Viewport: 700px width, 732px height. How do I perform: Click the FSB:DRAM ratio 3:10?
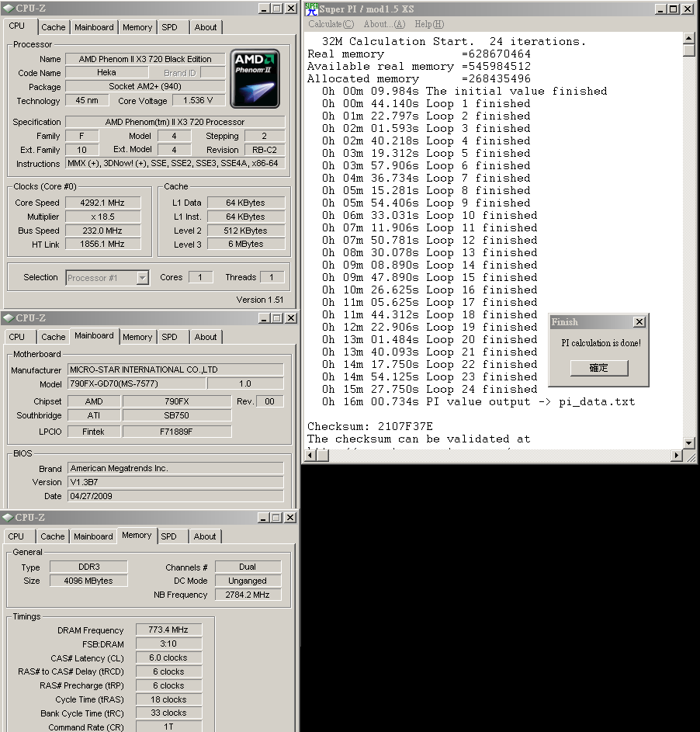[168, 644]
